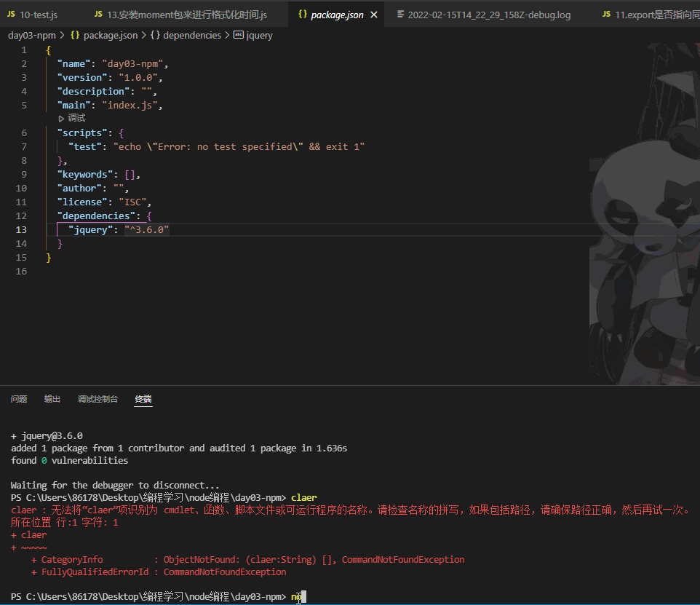Click the play triangle beside 调试

[x=61, y=119]
